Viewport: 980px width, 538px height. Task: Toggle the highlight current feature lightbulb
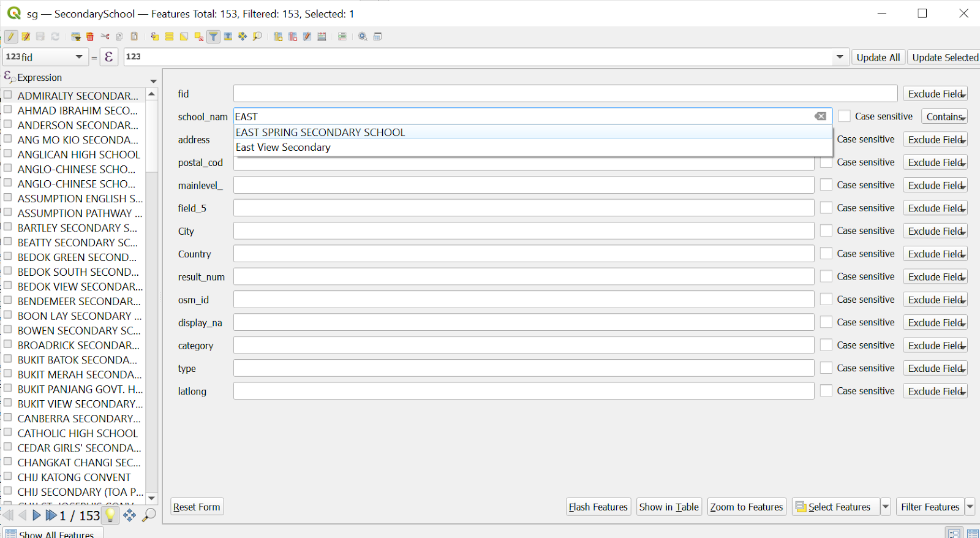click(x=110, y=515)
